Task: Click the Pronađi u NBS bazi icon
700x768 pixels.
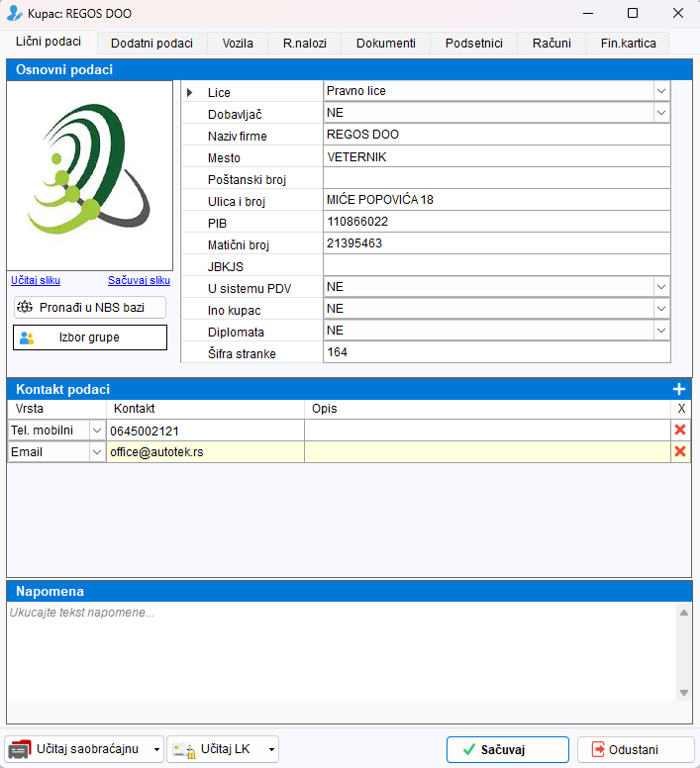Action: tap(25, 307)
